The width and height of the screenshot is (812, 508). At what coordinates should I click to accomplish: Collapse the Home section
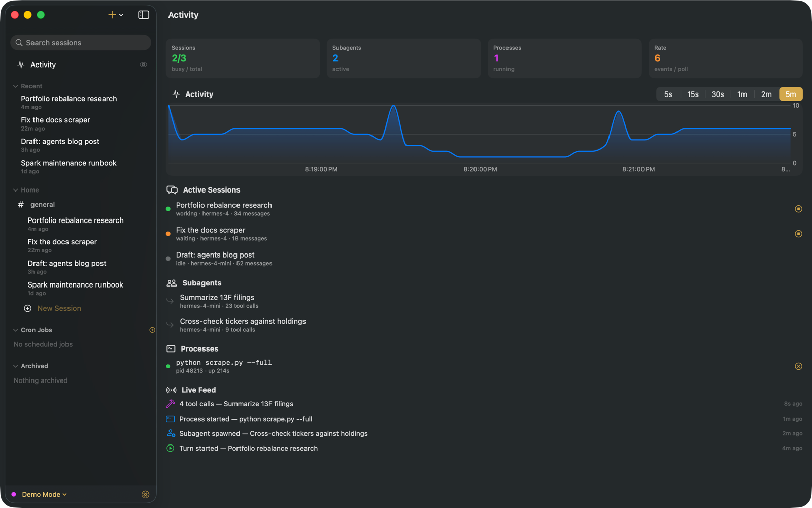[15, 190]
